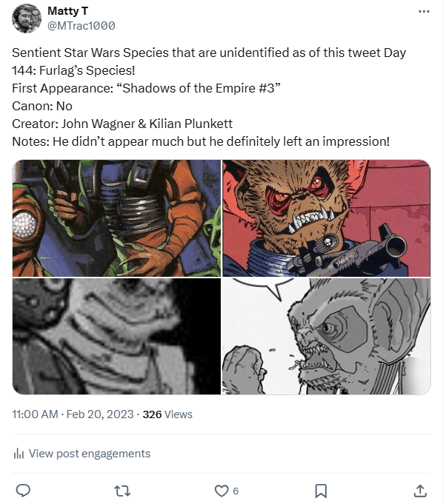Open the top-right furry red-eyed alien image
Screen dimensions: 446x504
[x=327, y=218]
